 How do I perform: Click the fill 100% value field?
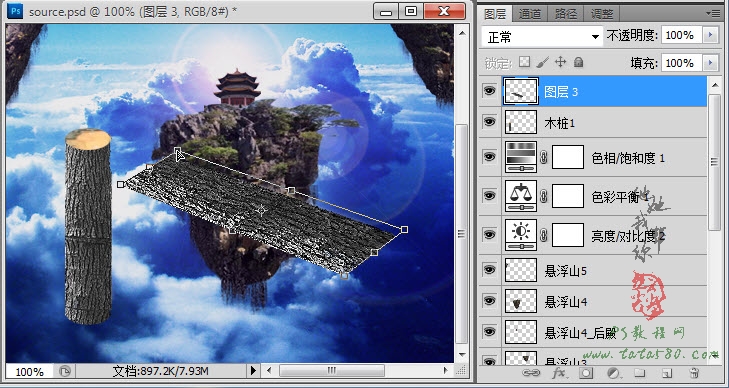point(682,63)
